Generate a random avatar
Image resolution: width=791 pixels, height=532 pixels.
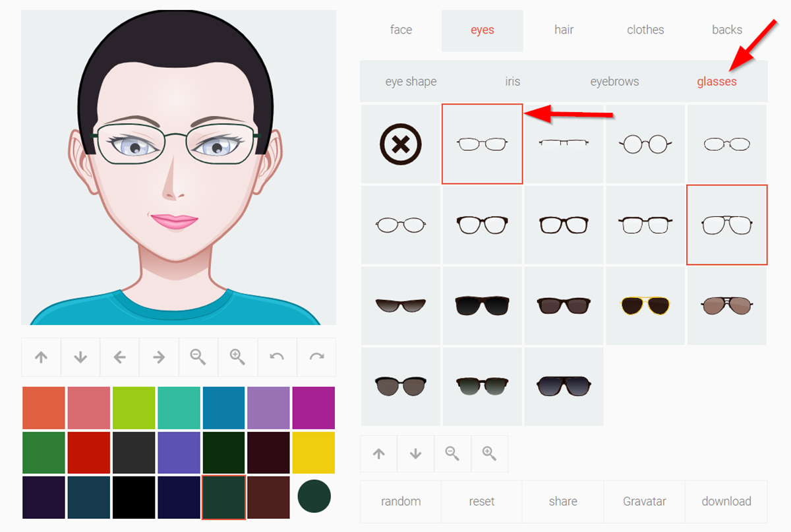tap(400, 501)
